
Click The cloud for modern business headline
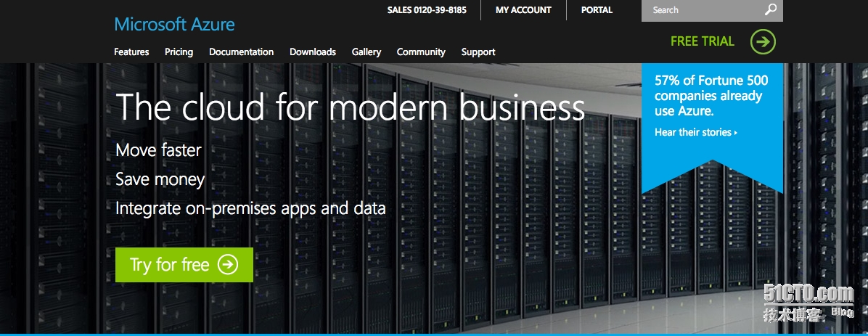(351, 106)
